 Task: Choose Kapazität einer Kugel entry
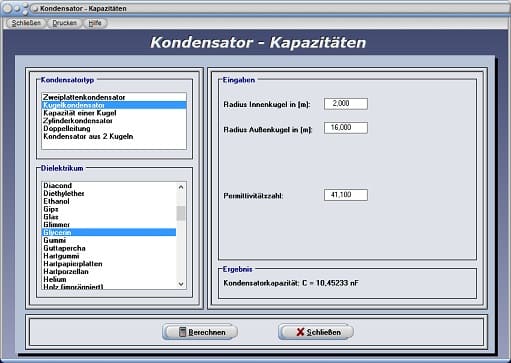pos(114,113)
